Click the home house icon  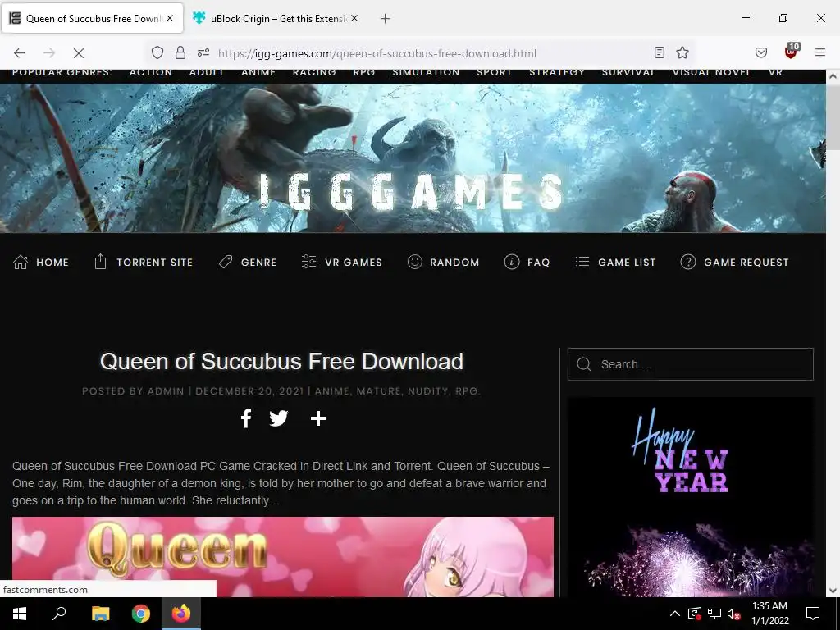tap(21, 262)
